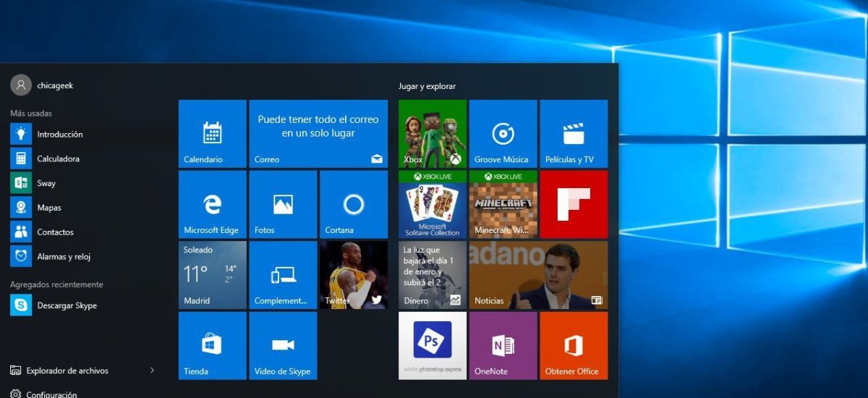Open the Vídeo de Skype tile
Image resolution: width=868 pixels, height=398 pixels.
pyautogui.click(x=283, y=346)
